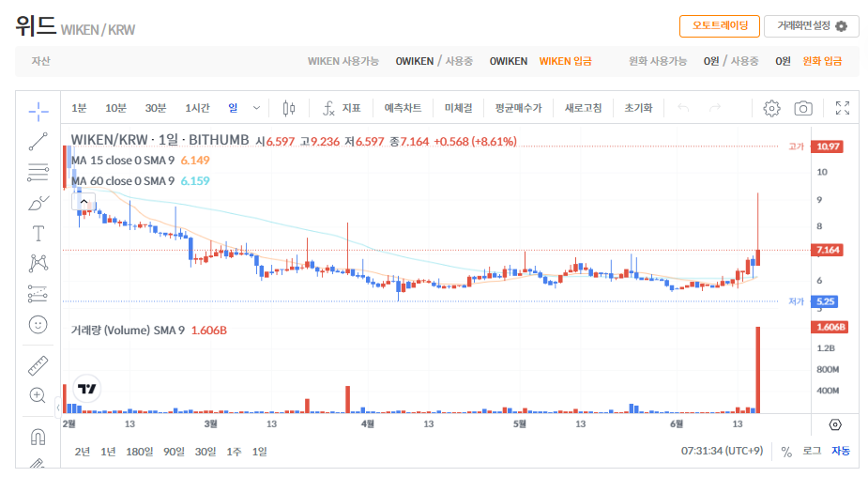Image resolution: width=868 pixels, height=477 pixels.
Task: Set chart range to 1년
Action: 108,452
